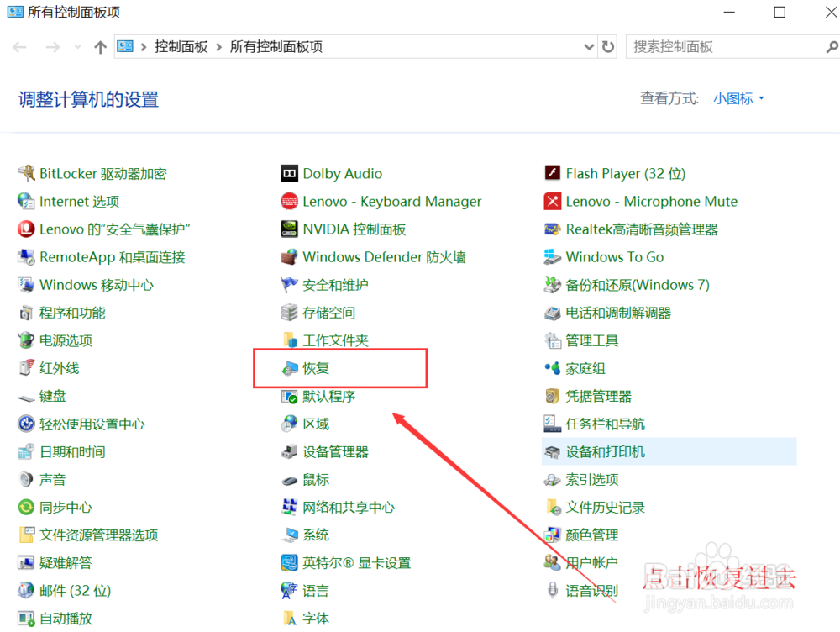The height and width of the screenshot is (632, 840).
Task: Click the Internet 选项 globe icon
Action: pos(26,202)
